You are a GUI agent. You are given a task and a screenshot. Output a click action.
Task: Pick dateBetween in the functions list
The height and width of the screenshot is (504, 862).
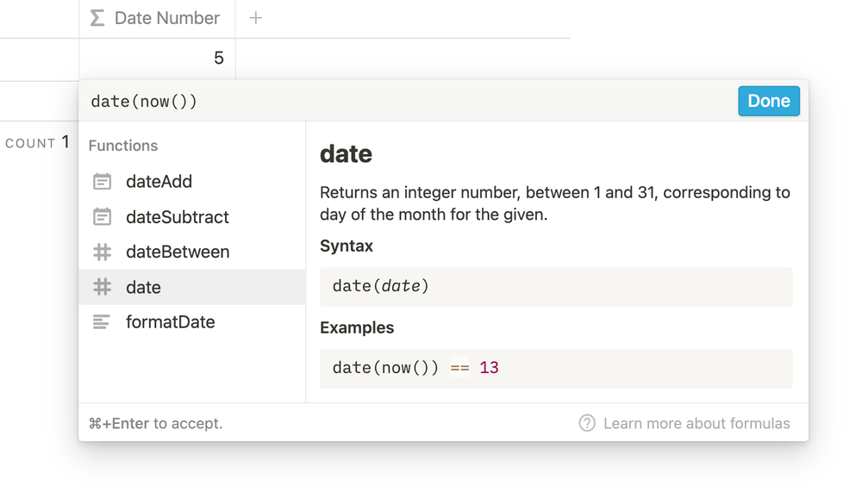(x=178, y=252)
